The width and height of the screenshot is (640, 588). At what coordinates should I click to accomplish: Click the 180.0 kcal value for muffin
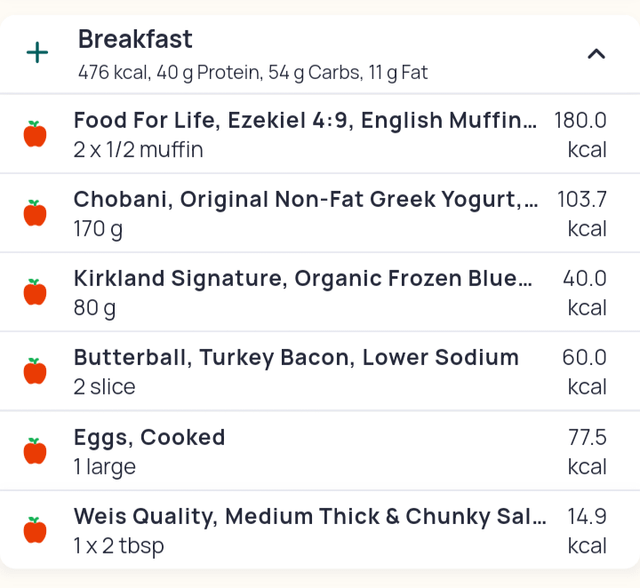point(580,135)
